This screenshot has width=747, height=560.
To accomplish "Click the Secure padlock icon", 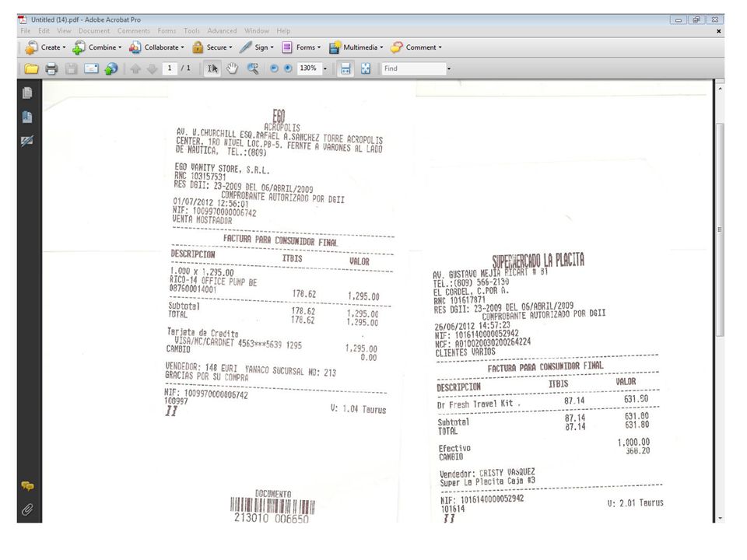I will pos(198,47).
